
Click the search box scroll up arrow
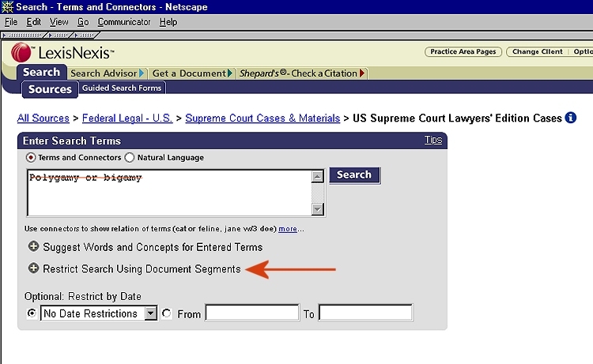[x=318, y=176]
